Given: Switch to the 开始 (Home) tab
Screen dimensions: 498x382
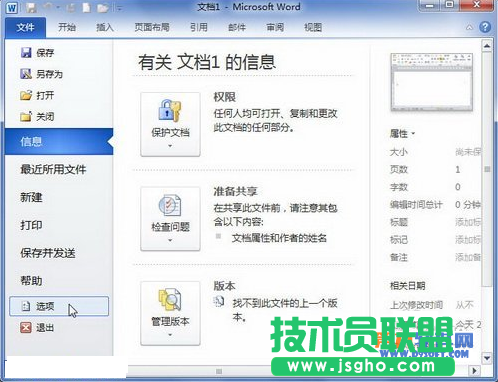Looking at the screenshot, I should tap(67, 27).
